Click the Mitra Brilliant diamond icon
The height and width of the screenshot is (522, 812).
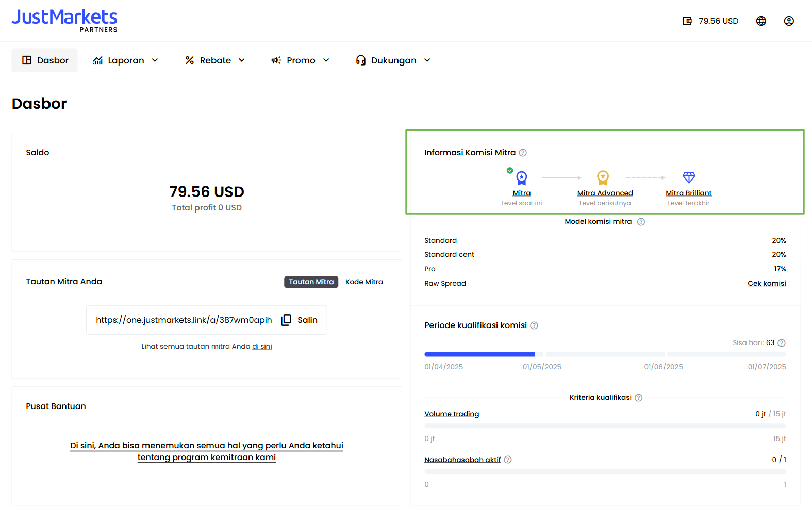tap(689, 177)
